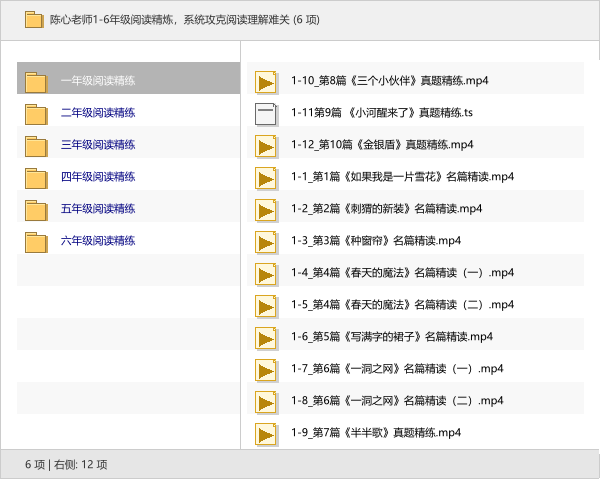Open 1-7 一洞之网 名篇精读（一）.mp4

coord(396,369)
